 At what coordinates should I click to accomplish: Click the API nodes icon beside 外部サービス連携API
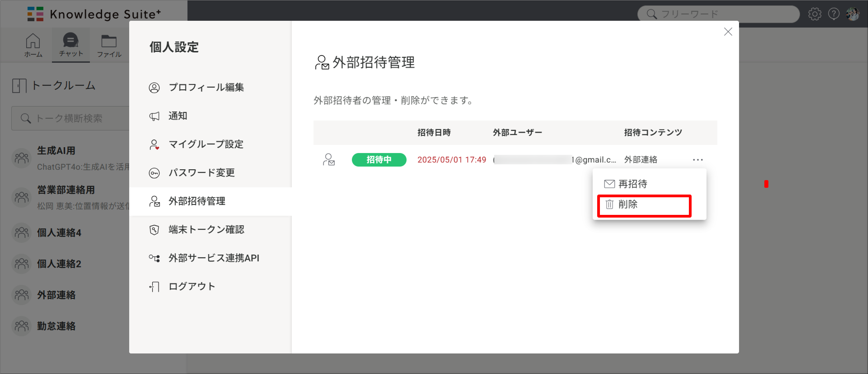[x=154, y=258]
